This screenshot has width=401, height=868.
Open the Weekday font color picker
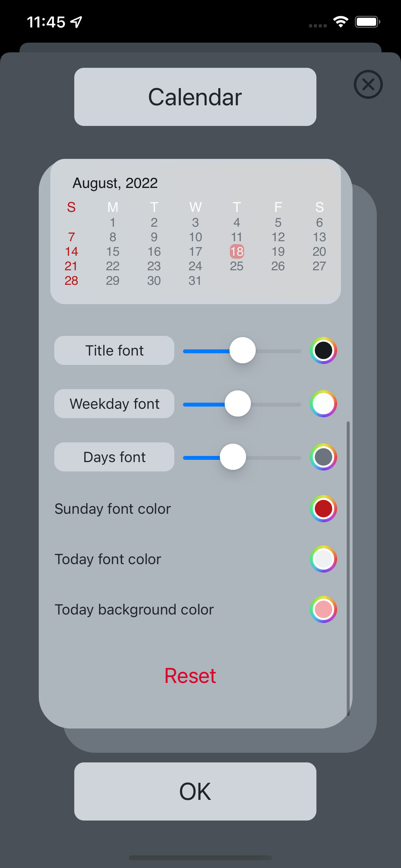(x=323, y=403)
